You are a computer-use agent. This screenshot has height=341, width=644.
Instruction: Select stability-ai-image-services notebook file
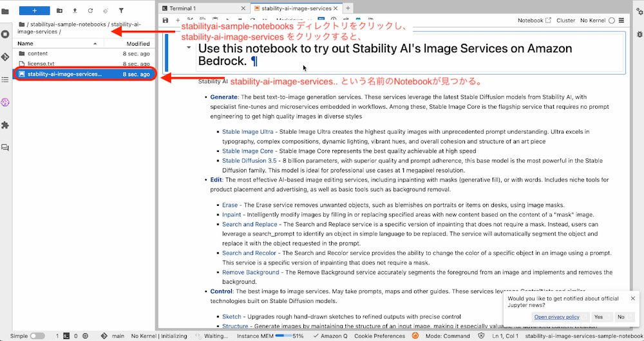[x=84, y=74]
